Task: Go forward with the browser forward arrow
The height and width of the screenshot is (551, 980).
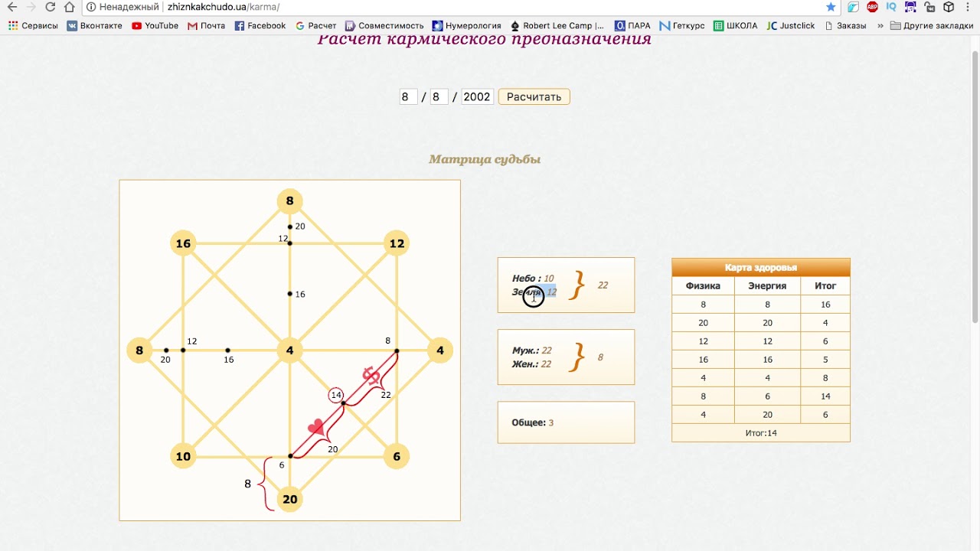Action: (x=31, y=7)
